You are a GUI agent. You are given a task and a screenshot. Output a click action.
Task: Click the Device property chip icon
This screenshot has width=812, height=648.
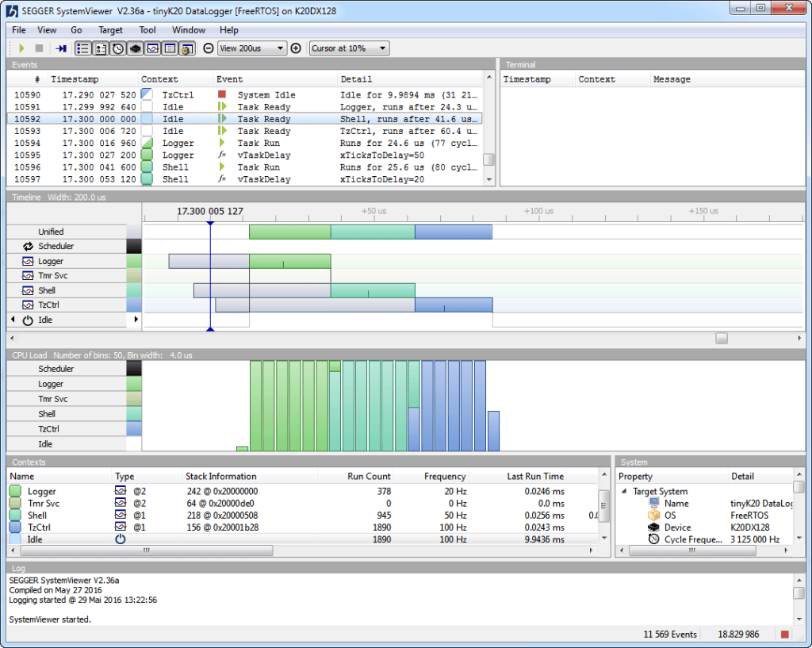(654, 527)
